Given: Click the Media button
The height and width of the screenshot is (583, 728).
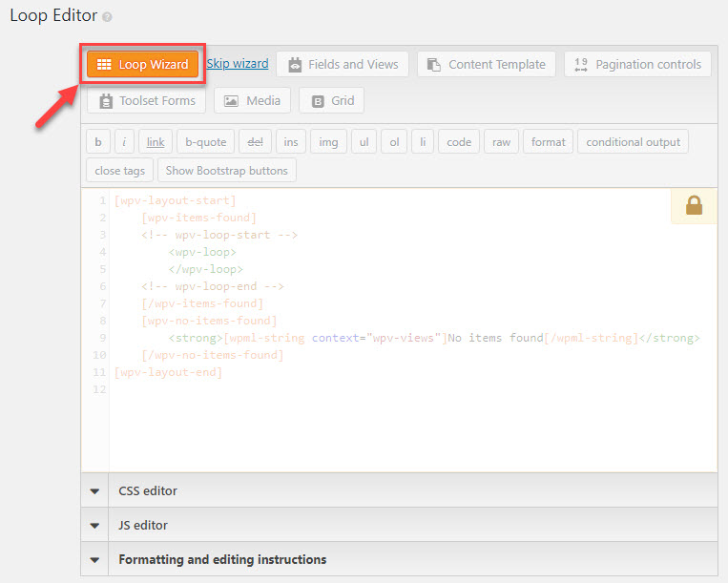Looking at the screenshot, I should pyautogui.click(x=252, y=100).
